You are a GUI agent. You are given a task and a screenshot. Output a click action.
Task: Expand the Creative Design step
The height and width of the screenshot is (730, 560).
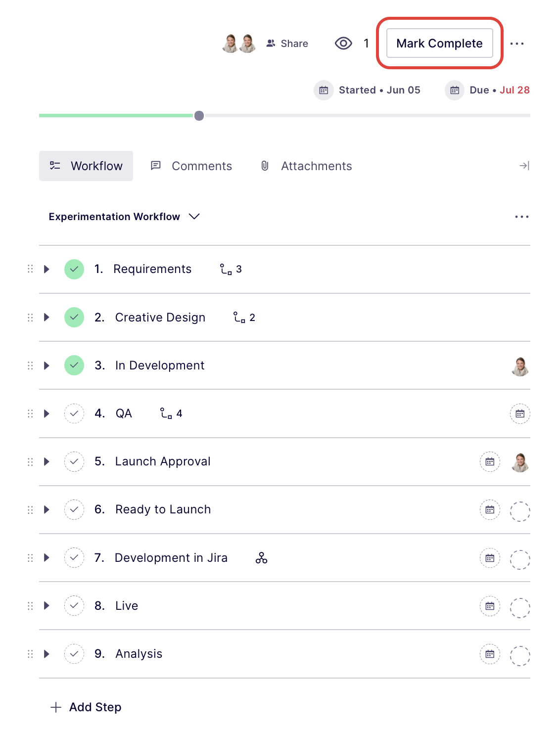pyautogui.click(x=47, y=317)
